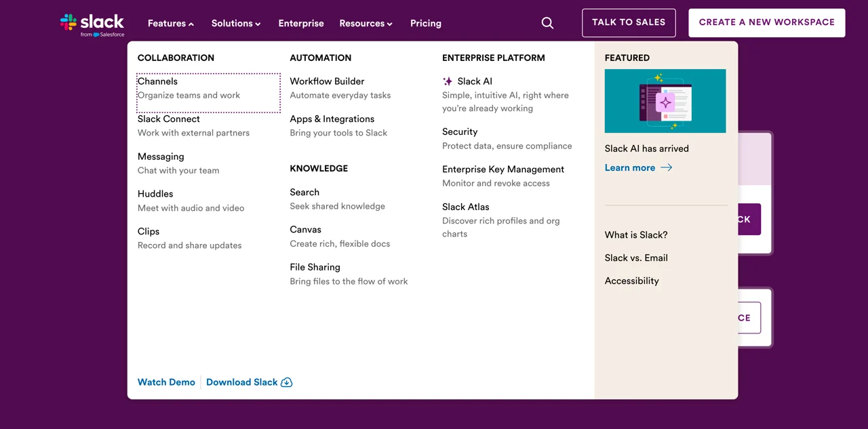Click "Organize teams and work" description
Viewport: 868px width, 429px height.
[189, 96]
